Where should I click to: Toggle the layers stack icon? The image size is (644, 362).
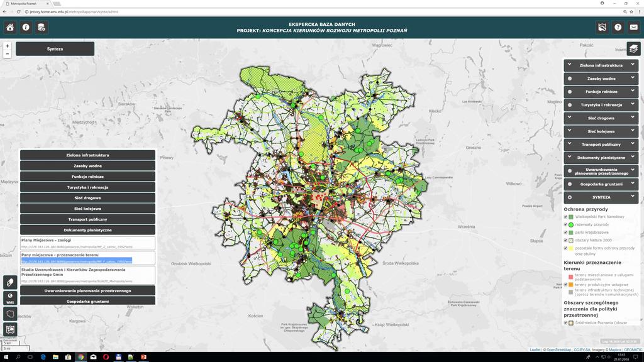click(633, 49)
